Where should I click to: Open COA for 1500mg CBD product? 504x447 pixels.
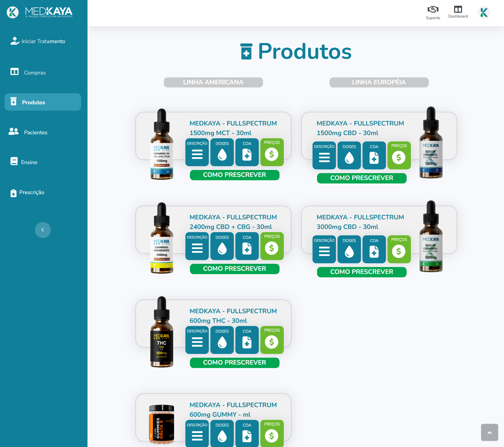click(374, 155)
